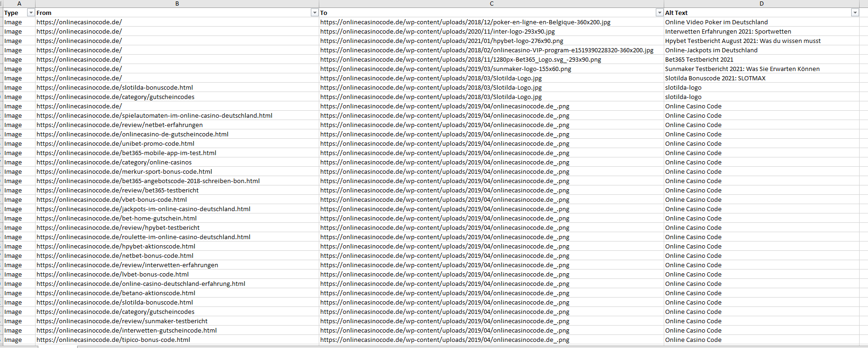The height and width of the screenshot is (348, 868).
Task: Select the unibet-promo-code.html From cell
Action: 115,143
